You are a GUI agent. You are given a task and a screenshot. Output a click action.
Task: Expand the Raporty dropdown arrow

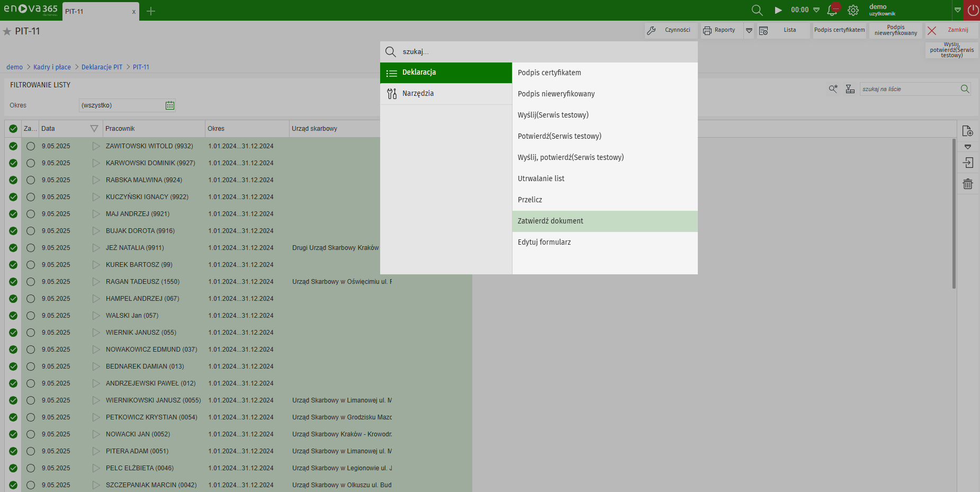749,30
